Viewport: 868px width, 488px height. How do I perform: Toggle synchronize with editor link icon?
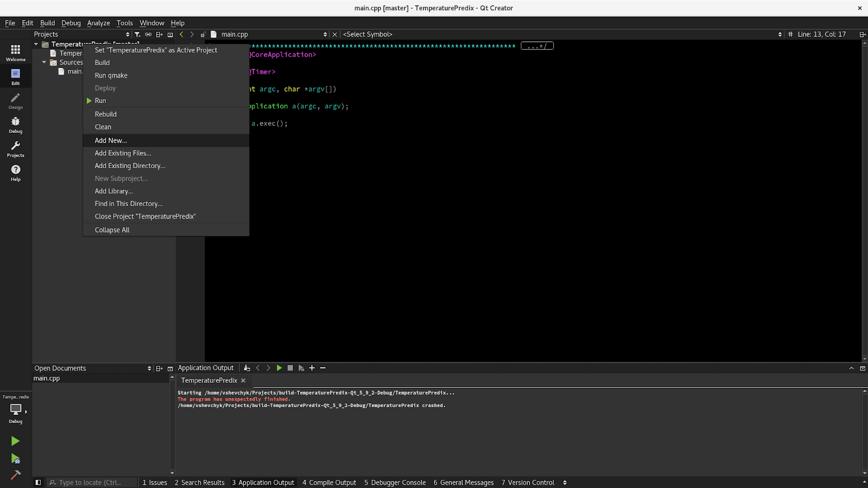(x=148, y=34)
